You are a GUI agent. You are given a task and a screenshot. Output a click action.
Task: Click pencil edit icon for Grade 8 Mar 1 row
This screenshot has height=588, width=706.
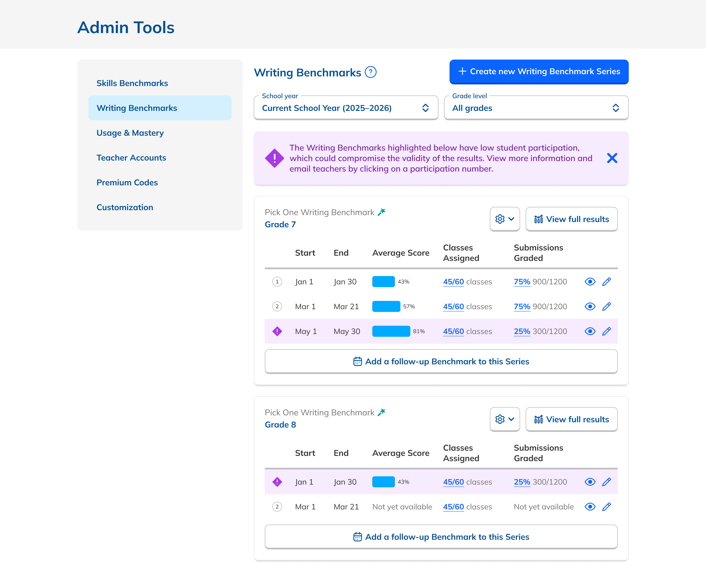coord(606,507)
